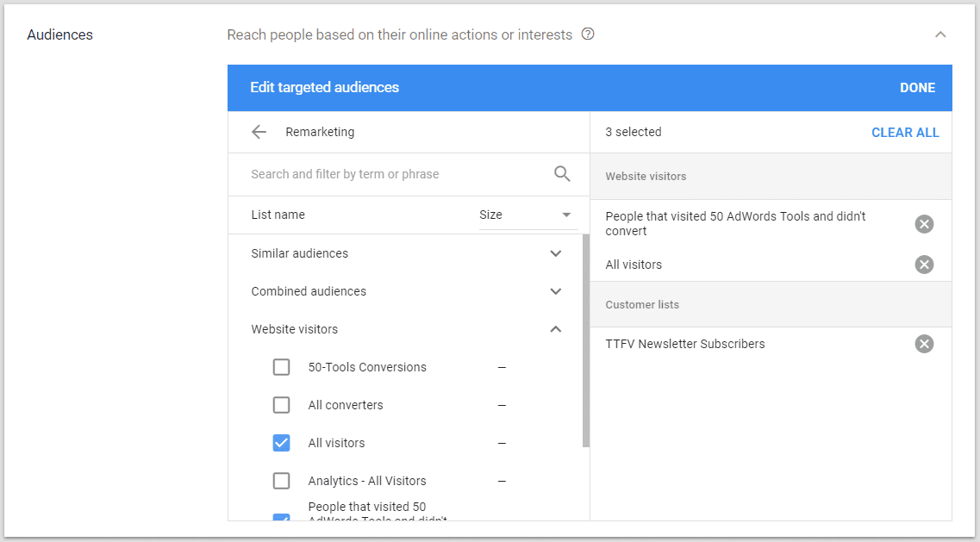Click Reach people based on online actions text

(x=399, y=35)
